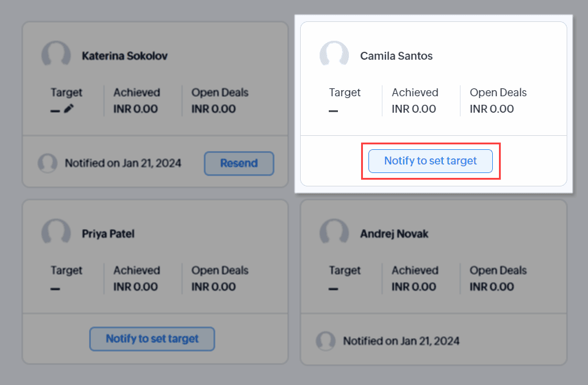588x385 pixels.
Task: Open Andrej Novak's name link
Action: point(394,234)
